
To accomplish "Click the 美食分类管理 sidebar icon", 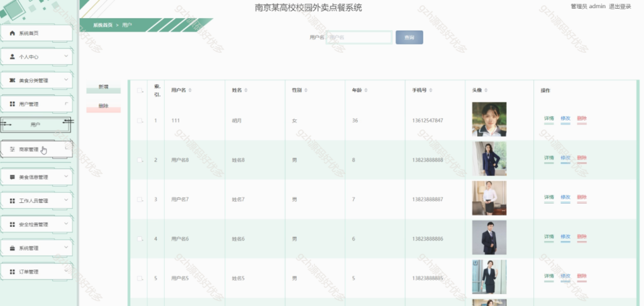I will 13,80.
